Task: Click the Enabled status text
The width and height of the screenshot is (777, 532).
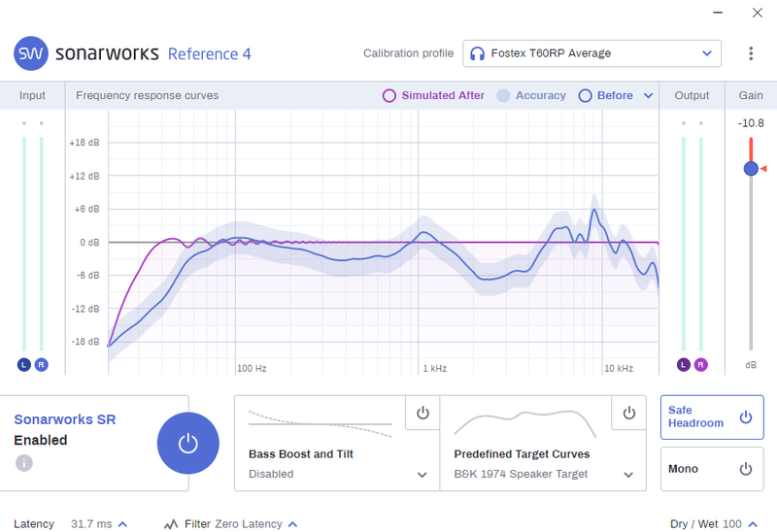Action: (x=41, y=440)
